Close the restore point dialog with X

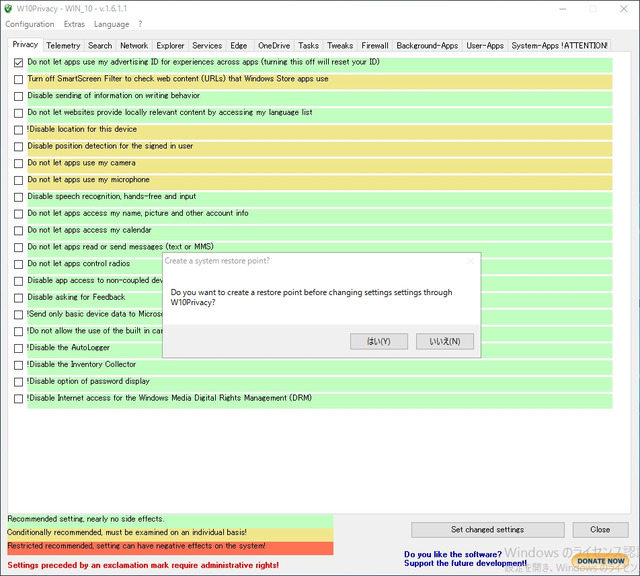(x=470, y=261)
